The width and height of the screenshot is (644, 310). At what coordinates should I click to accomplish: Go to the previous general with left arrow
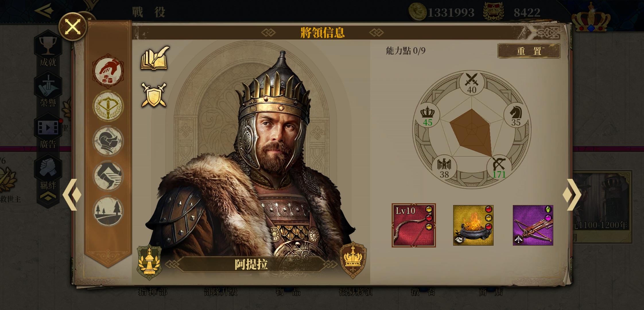coord(72,195)
